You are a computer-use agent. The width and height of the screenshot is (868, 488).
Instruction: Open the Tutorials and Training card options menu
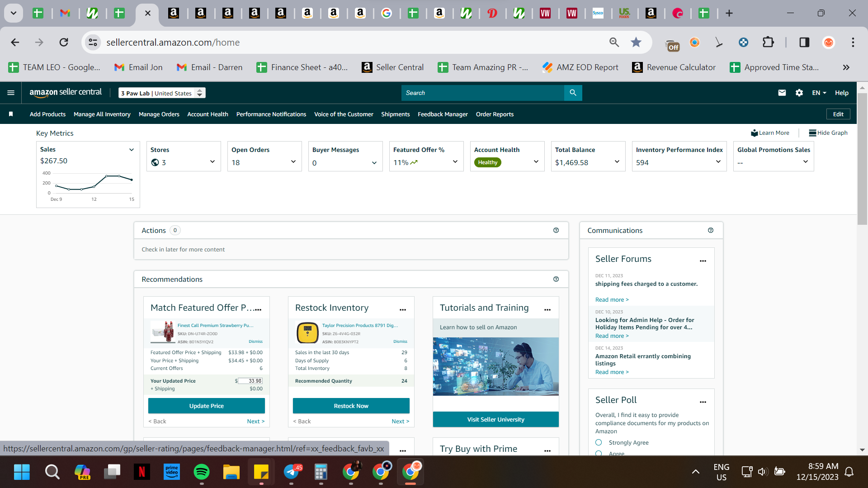pos(547,310)
